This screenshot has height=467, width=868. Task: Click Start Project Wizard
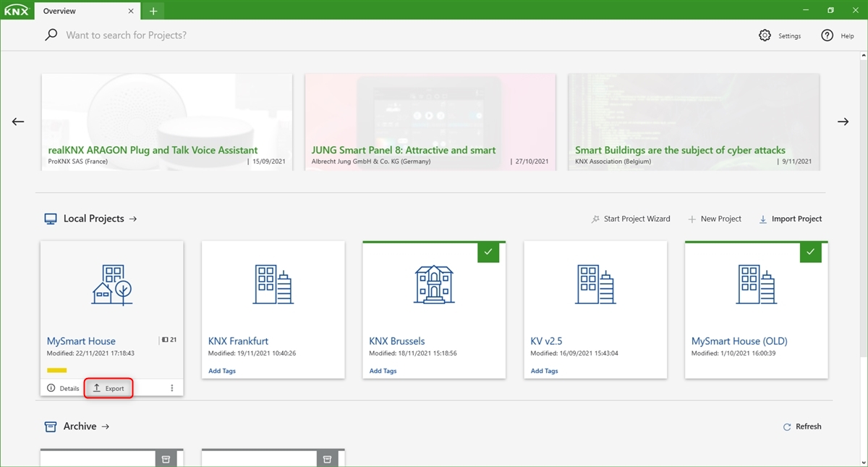(x=630, y=219)
